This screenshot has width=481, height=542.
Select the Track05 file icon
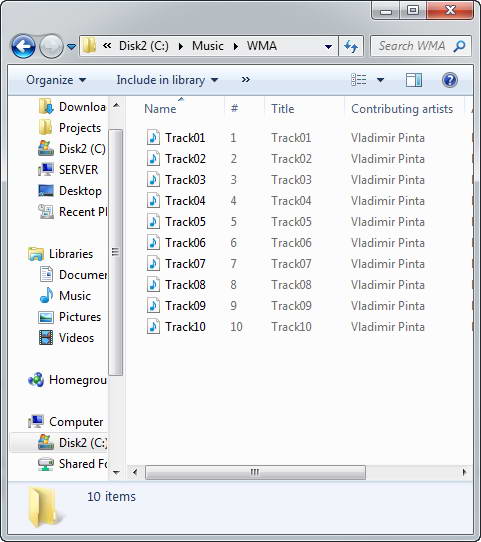(153, 222)
